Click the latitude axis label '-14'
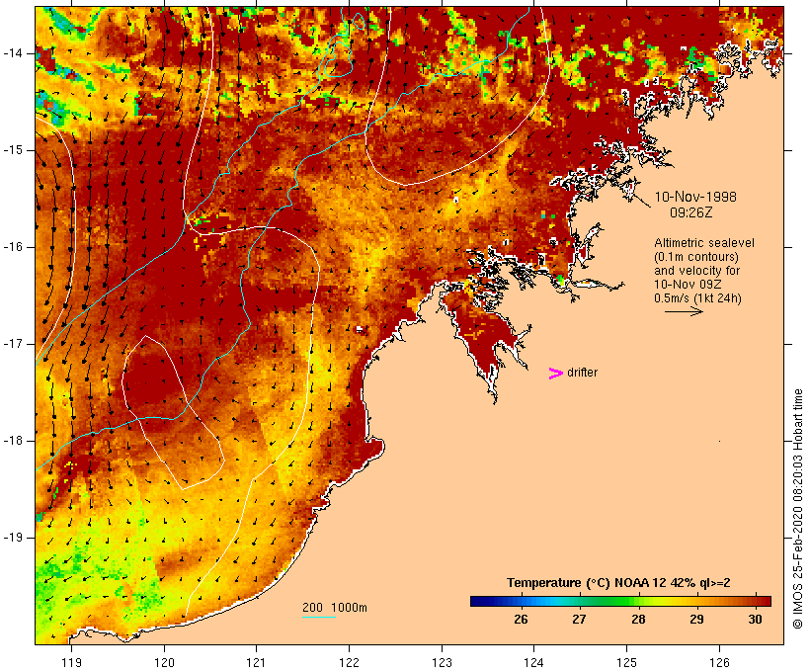 [12, 53]
